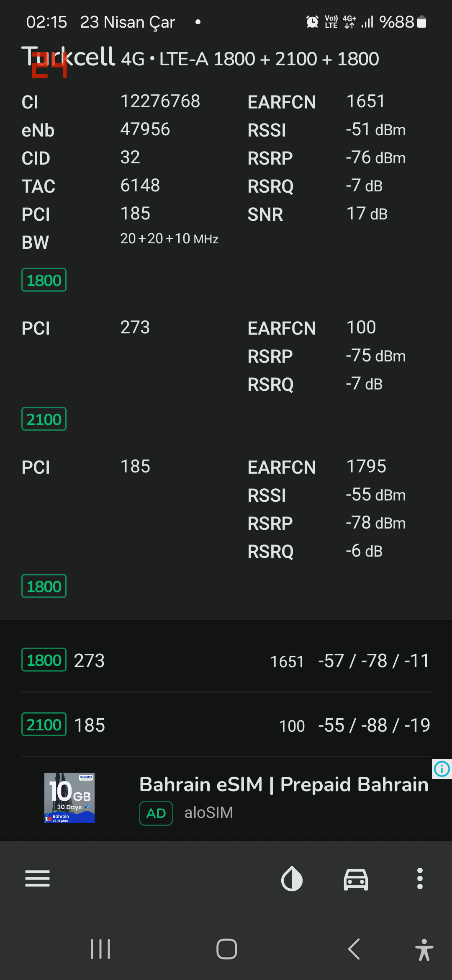This screenshot has width=452, height=980.
Task: Tap the first 1800 band badge below BW
Action: click(x=44, y=280)
